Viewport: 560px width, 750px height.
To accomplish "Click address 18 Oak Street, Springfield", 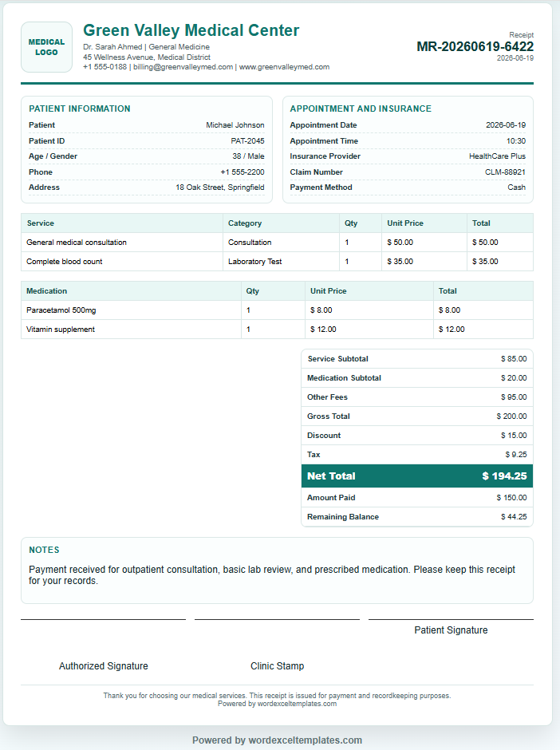I will [220, 187].
